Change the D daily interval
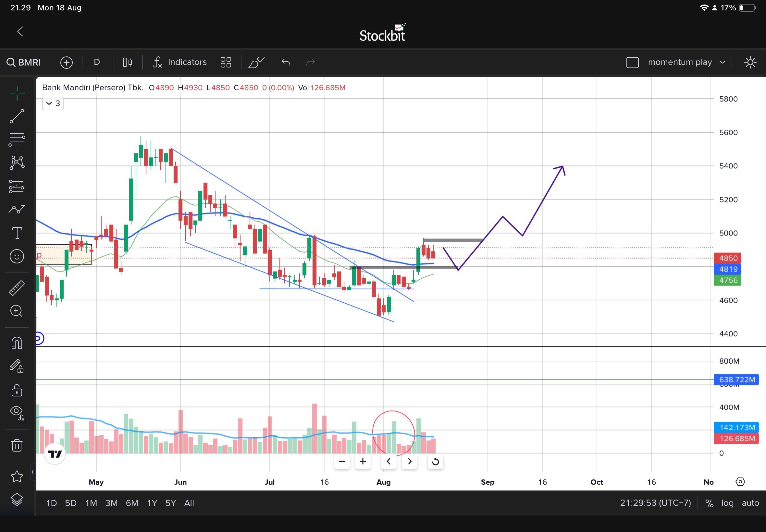Screen dimensions: 766x532 [97, 62]
